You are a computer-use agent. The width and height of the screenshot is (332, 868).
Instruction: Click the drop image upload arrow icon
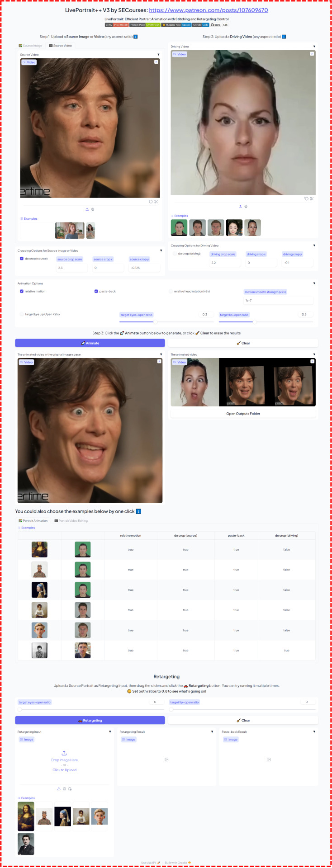coord(64,753)
